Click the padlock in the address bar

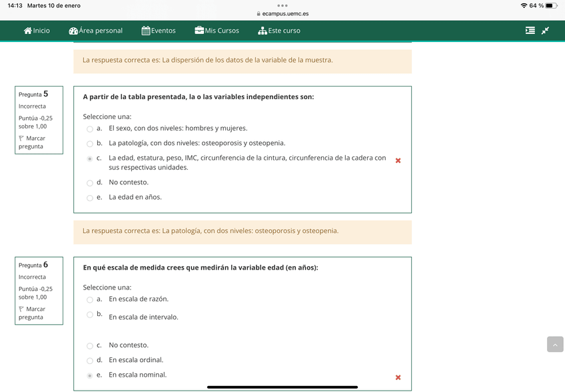pos(258,12)
